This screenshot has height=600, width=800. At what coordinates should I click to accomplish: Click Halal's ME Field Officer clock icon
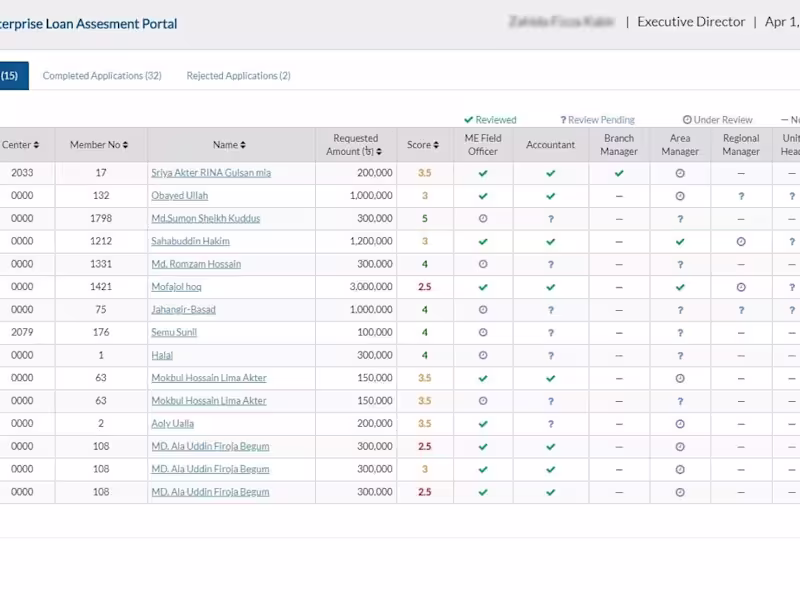[483, 355]
